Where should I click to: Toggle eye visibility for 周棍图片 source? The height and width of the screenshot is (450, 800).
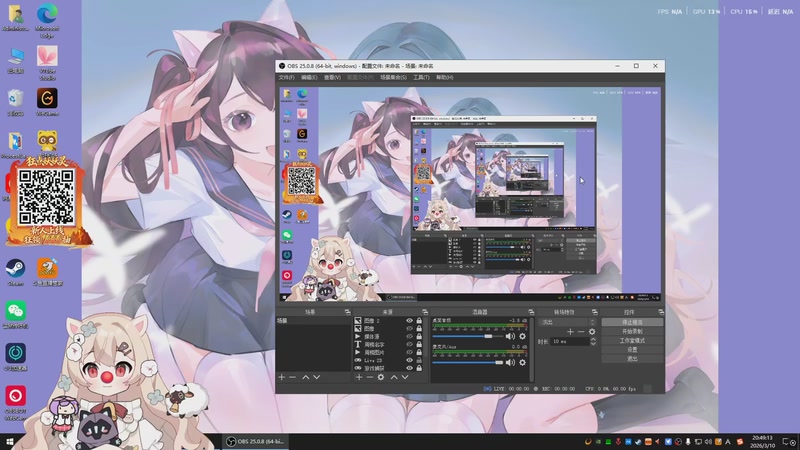click(409, 353)
